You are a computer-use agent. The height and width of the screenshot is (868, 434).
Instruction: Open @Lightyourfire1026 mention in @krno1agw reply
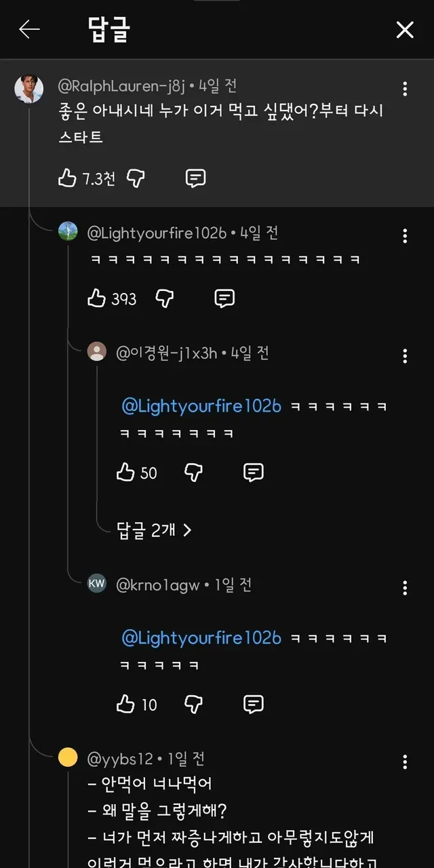(201, 638)
